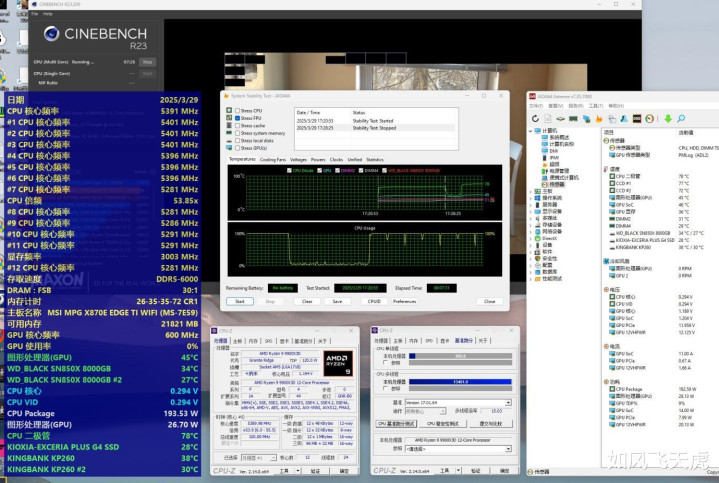Click the memory module icon in AIDA64 toolbar

(x=573, y=118)
